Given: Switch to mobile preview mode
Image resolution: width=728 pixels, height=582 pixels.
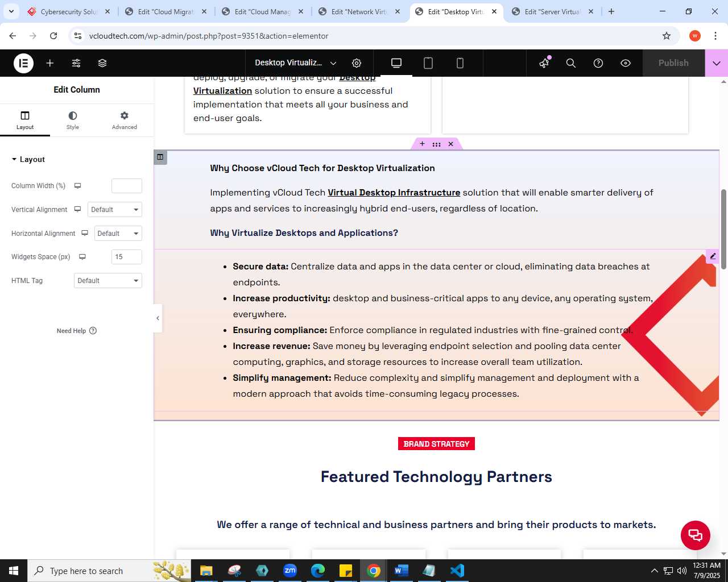Looking at the screenshot, I should click(x=460, y=63).
